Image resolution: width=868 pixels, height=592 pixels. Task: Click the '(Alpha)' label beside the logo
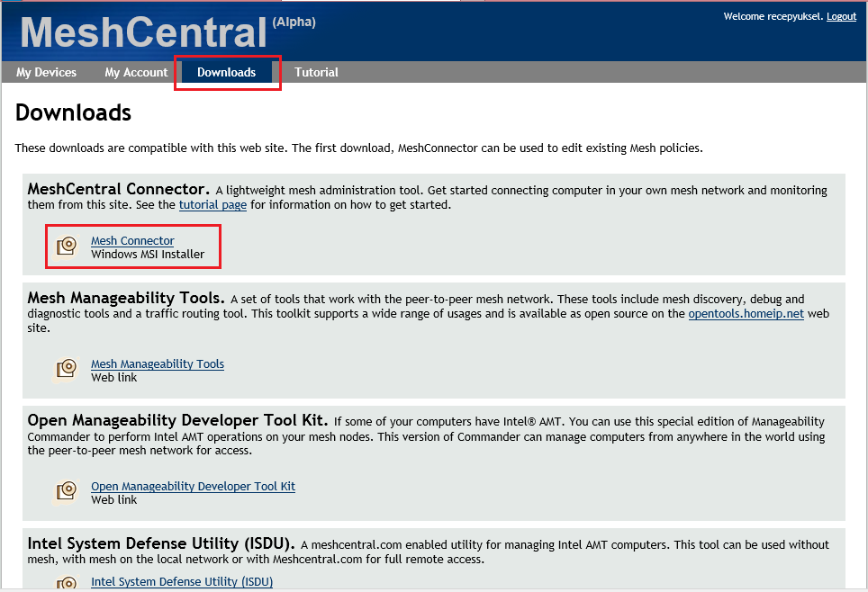(294, 22)
